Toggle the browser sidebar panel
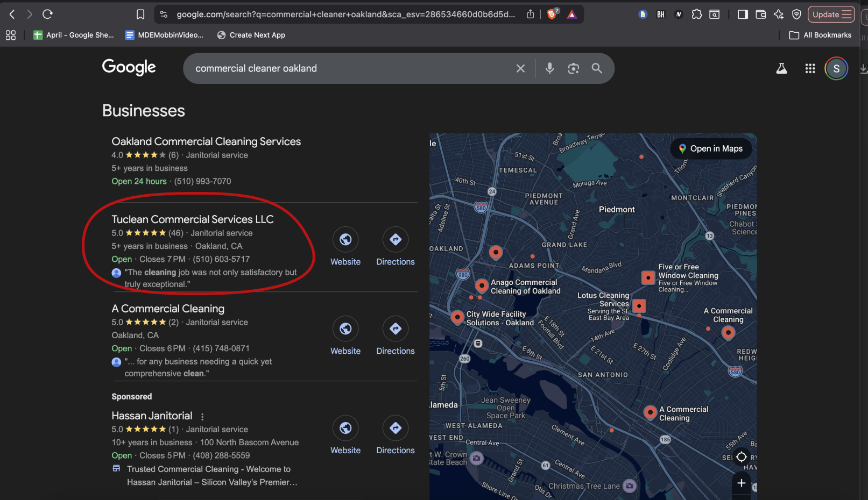This screenshot has width=868, height=500. coord(743,15)
